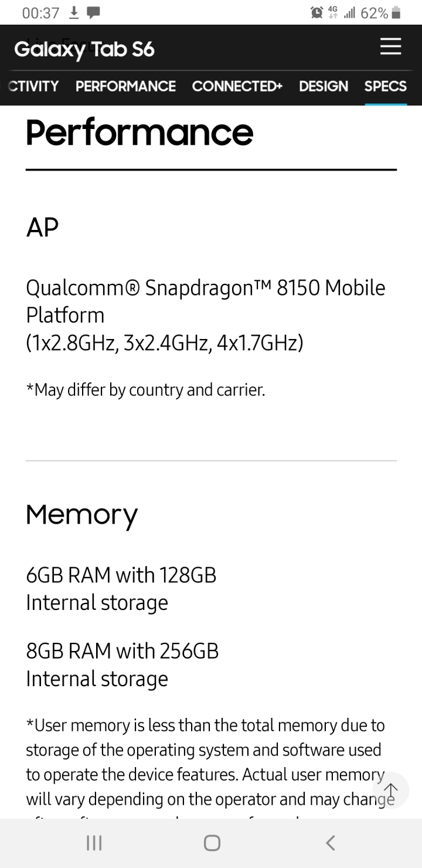This screenshot has width=422, height=868.
Task: Tap the signal strength icon
Action: click(x=350, y=12)
